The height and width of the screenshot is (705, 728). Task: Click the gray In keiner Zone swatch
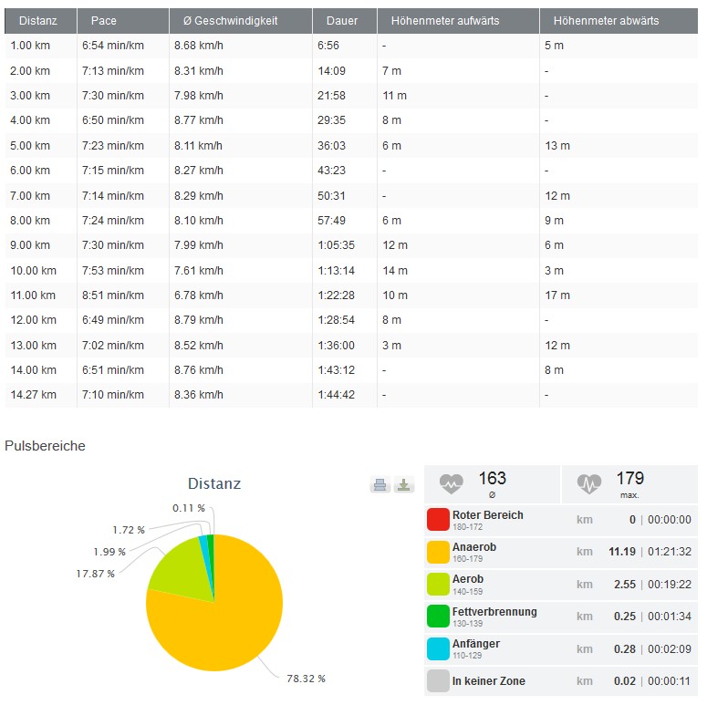click(438, 681)
